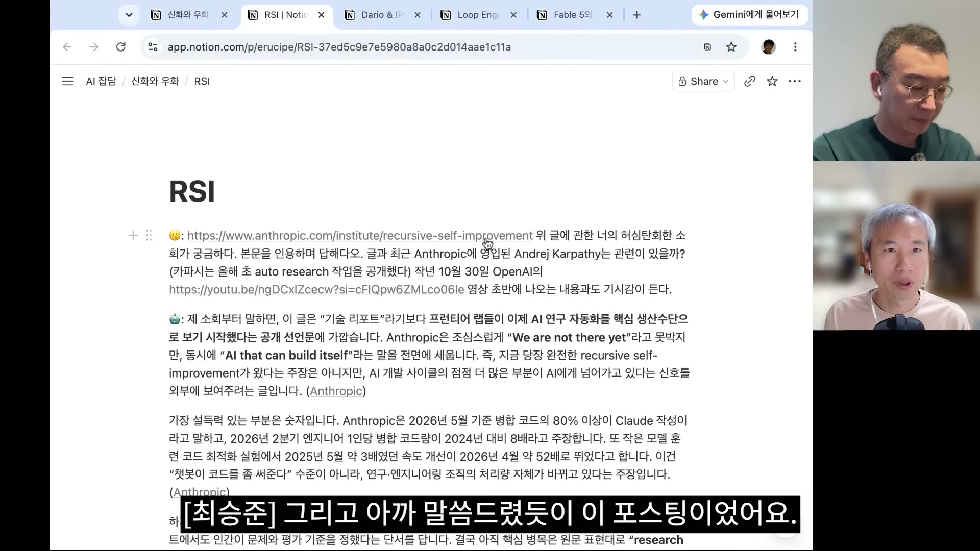This screenshot has height=551, width=980.
Task: Click the webcam video of gray-haired man
Action: point(896,246)
